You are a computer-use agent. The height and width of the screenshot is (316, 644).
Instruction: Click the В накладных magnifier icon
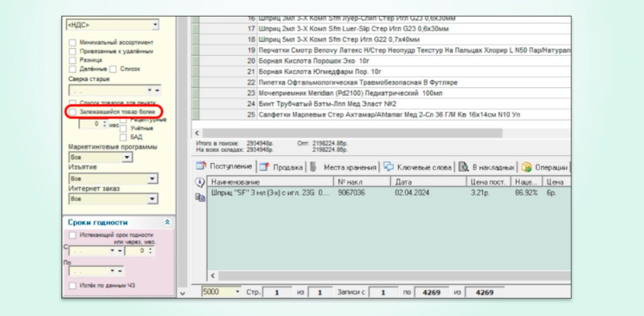463,167
